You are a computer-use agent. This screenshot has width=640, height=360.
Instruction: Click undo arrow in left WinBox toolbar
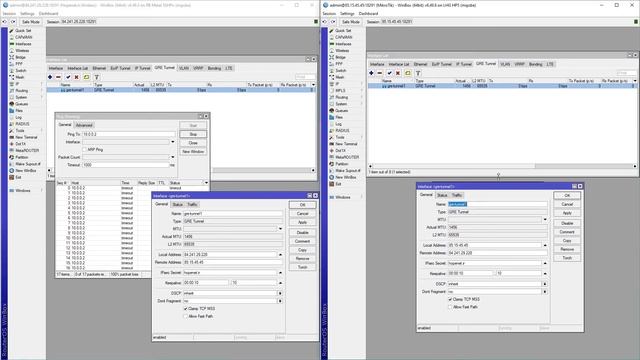click(x=5, y=22)
